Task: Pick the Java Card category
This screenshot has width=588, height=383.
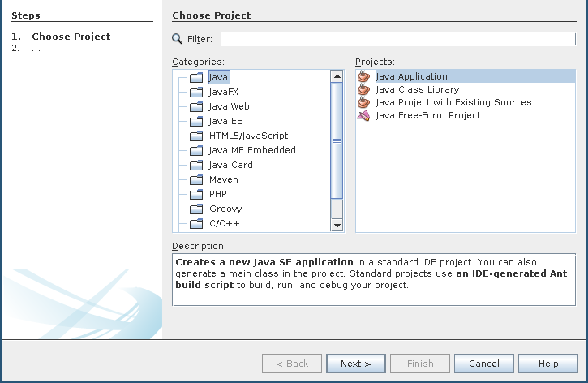Action: click(230, 165)
